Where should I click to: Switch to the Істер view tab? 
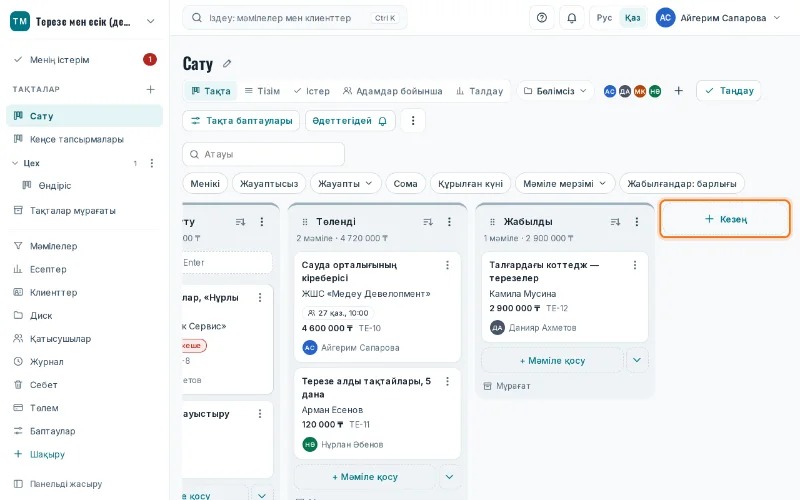point(312,91)
